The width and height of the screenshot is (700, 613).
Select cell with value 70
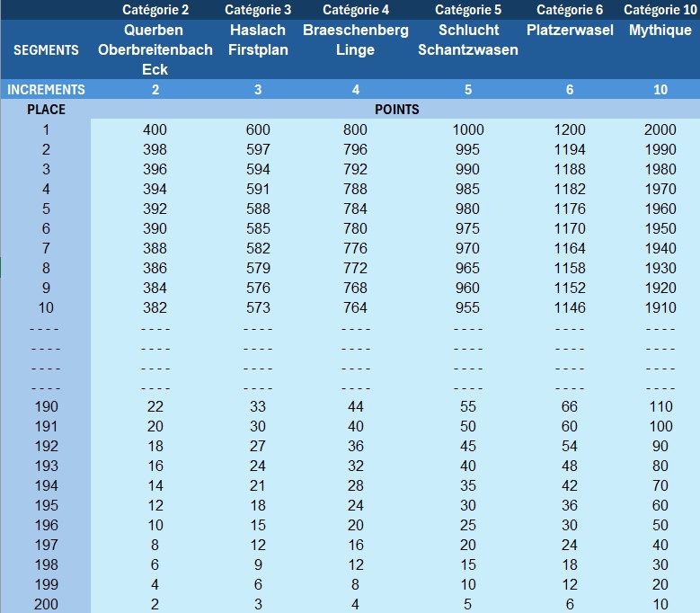(660, 485)
